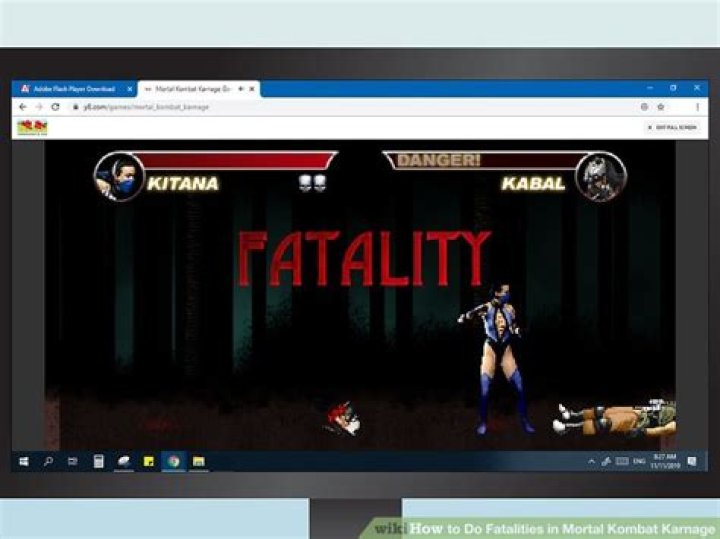This screenshot has width=720, height=539.
Task: Click Kabal's portrait icon
Action: [601, 177]
